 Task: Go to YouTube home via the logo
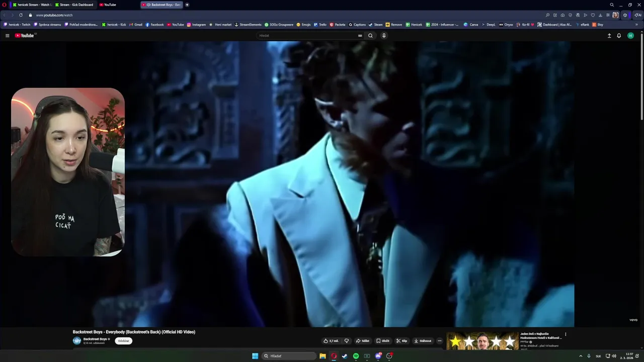(x=25, y=36)
